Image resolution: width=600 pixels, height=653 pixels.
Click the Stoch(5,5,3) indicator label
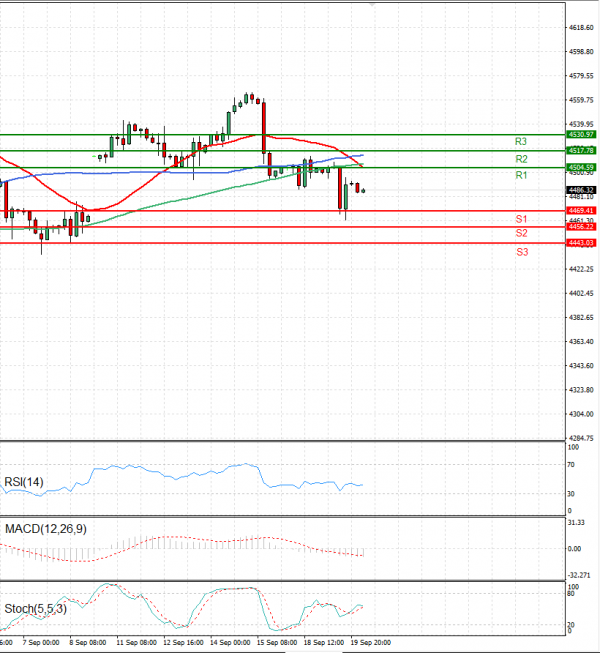click(36, 606)
